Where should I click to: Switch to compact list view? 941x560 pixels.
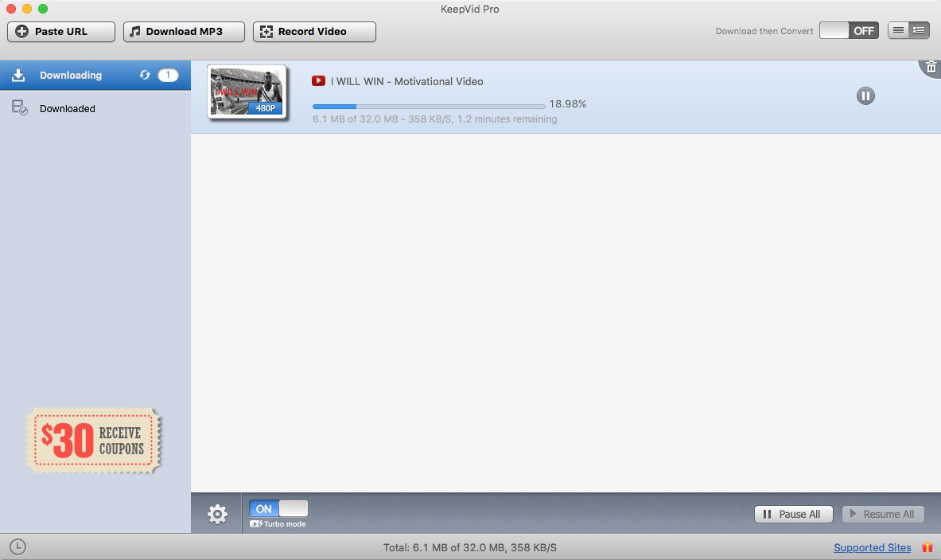[x=898, y=30]
